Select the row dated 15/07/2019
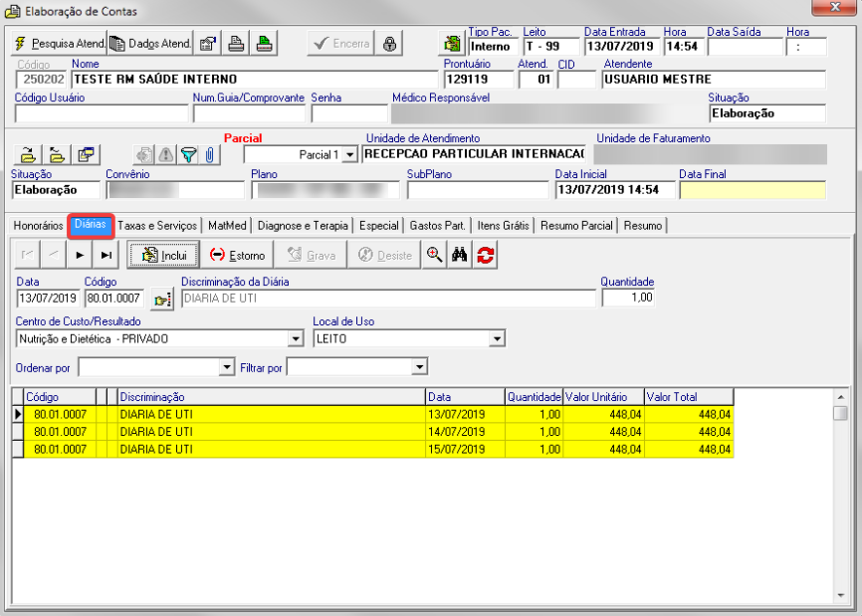The width and height of the screenshot is (862, 616). [372, 450]
